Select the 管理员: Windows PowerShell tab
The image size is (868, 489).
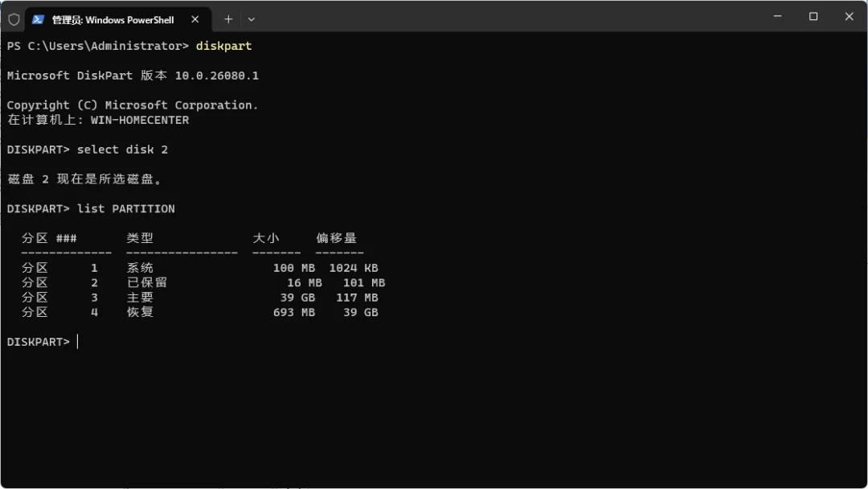coord(118,20)
